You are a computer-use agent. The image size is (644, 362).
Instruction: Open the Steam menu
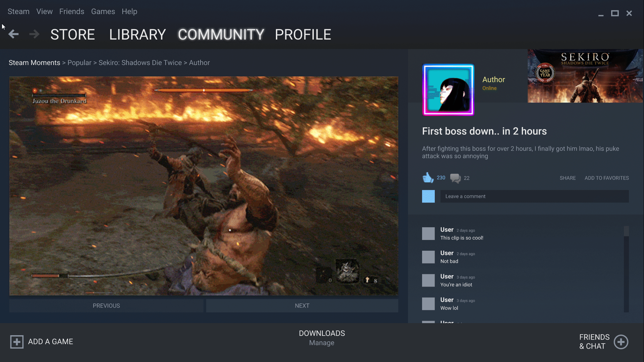point(18,11)
